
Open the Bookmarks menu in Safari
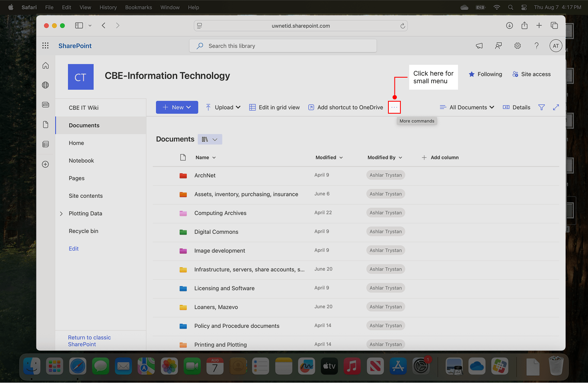coord(138,7)
